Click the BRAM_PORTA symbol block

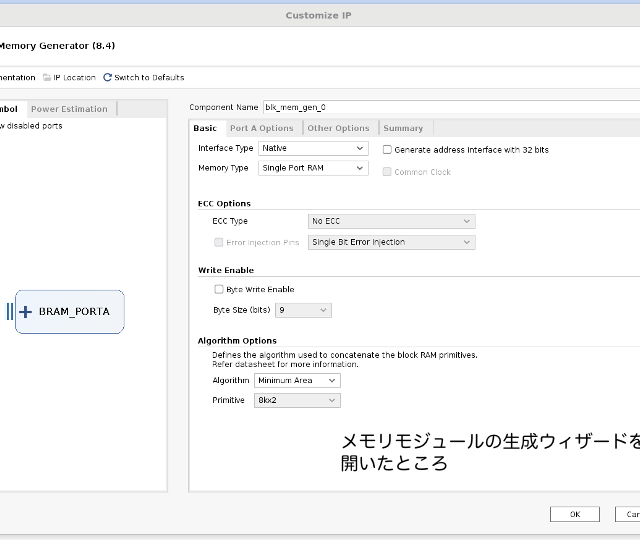[x=74, y=312]
